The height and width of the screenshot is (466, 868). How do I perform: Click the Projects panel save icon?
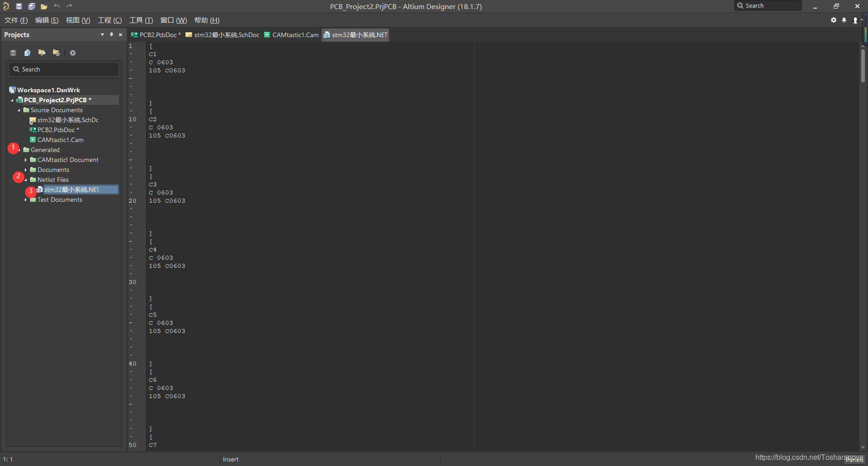[x=13, y=53]
